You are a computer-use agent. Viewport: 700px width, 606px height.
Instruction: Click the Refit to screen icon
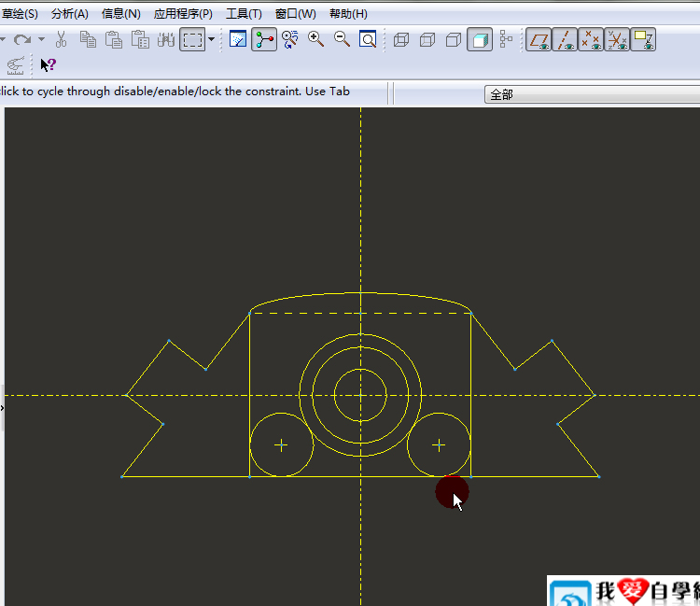click(368, 39)
